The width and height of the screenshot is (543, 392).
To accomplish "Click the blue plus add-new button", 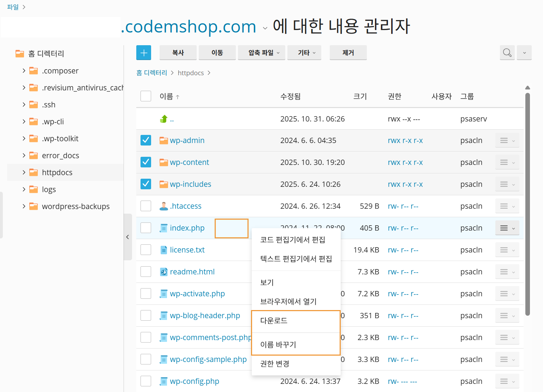I will 144,53.
